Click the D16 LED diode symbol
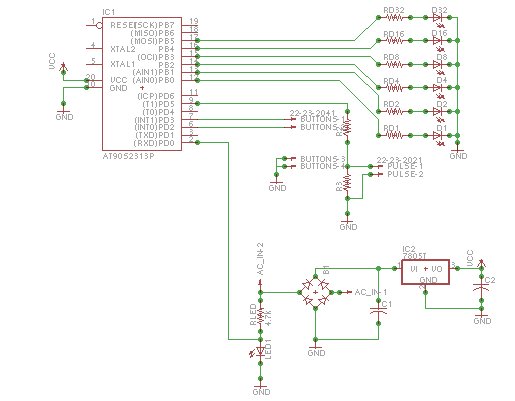The image size is (515, 401). pos(438,43)
